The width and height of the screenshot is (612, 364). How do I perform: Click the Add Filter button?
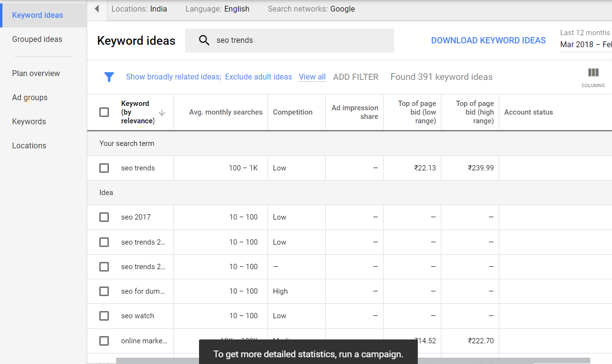(356, 77)
